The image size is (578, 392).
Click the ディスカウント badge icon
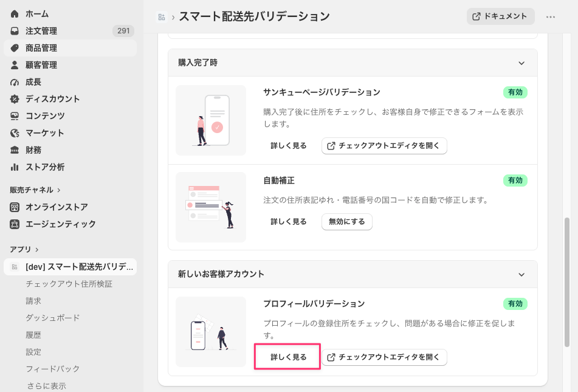[x=15, y=99]
